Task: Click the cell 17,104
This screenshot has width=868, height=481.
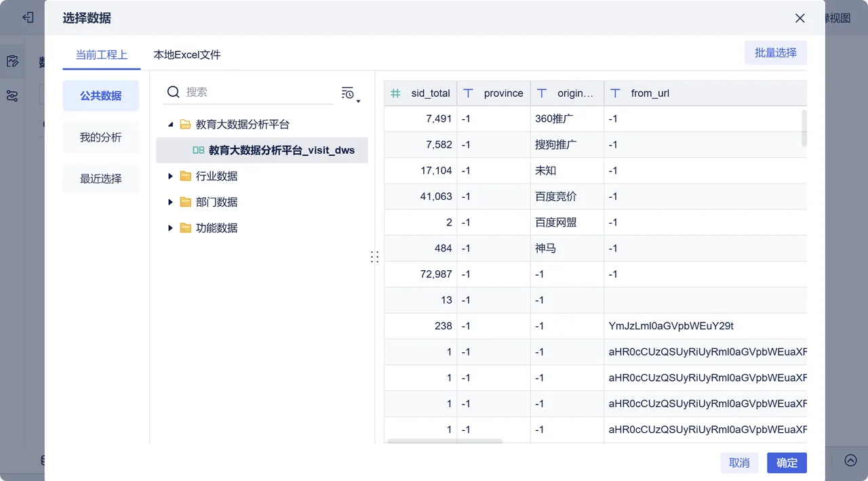Action: tap(420, 171)
